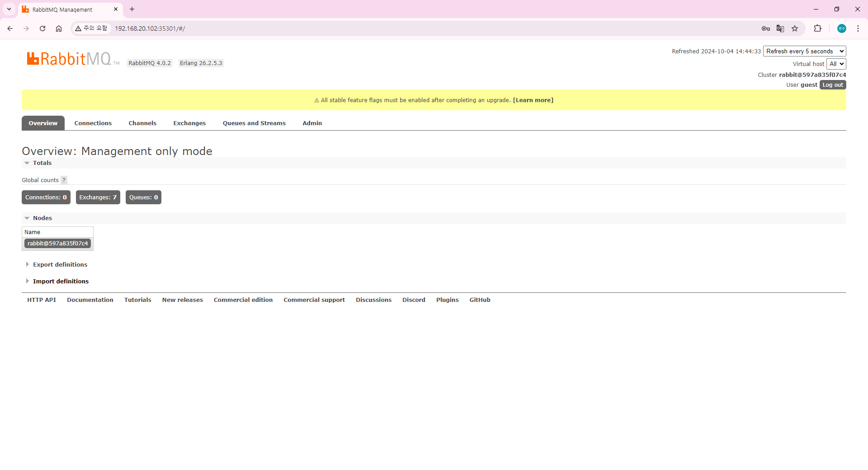
Task: Click the Erlang 26.2.5.3 version label
Action: [x=201, y=63]
